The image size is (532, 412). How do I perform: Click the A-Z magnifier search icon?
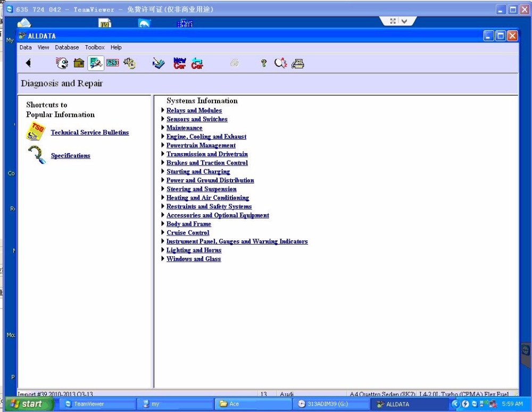280,63
